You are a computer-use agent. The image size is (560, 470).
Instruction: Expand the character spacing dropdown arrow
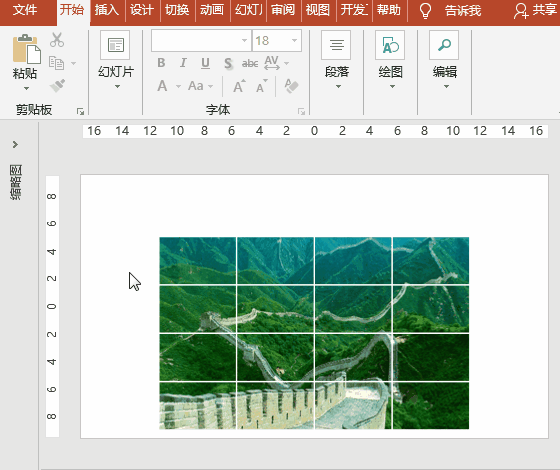(286, 63)
